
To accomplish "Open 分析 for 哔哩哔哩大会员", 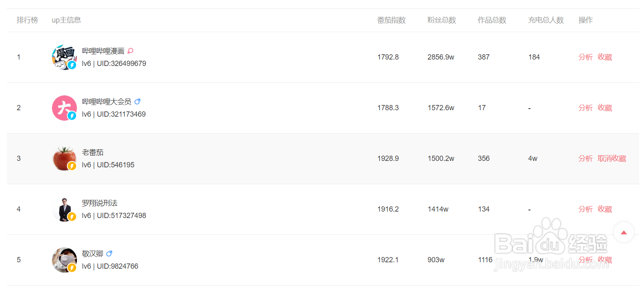I will click(x=585, y=108).
